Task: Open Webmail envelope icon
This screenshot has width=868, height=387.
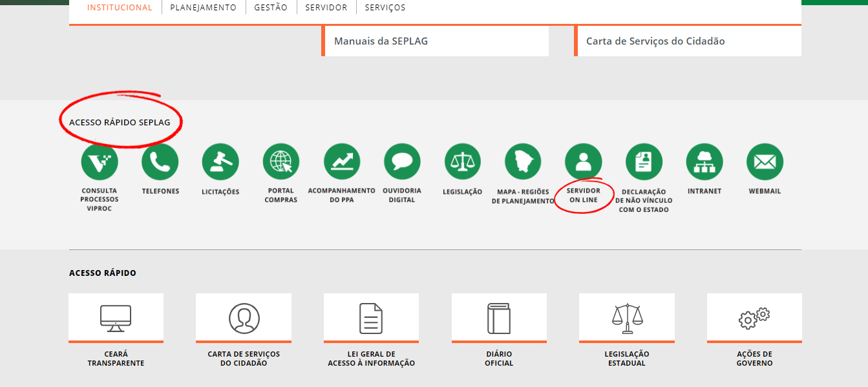Action: click(765, 162)
